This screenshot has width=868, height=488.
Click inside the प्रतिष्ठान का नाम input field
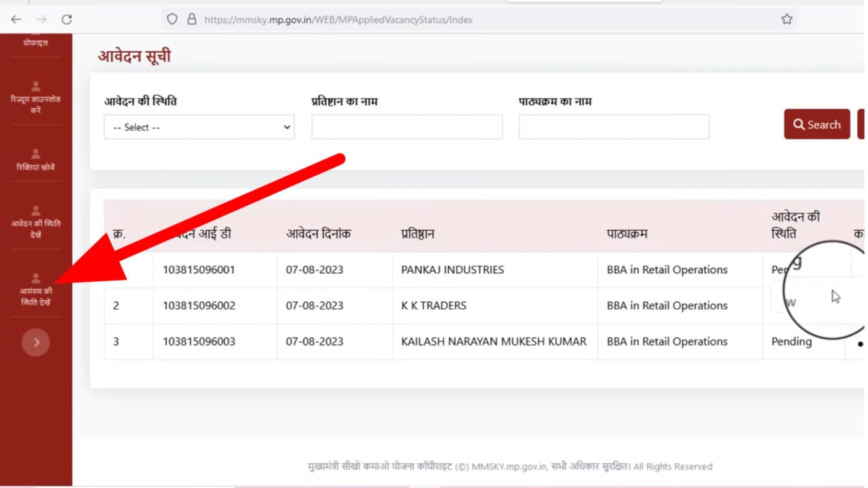point(406,127)
